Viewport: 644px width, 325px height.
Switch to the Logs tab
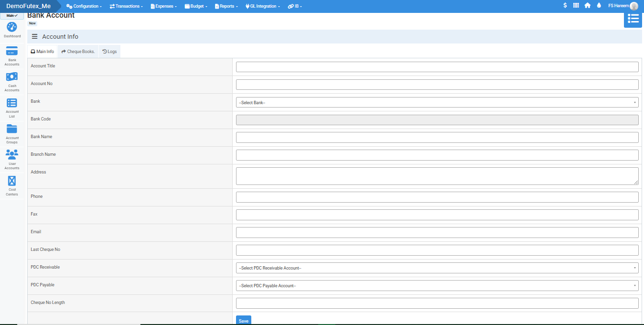(109, 52)
